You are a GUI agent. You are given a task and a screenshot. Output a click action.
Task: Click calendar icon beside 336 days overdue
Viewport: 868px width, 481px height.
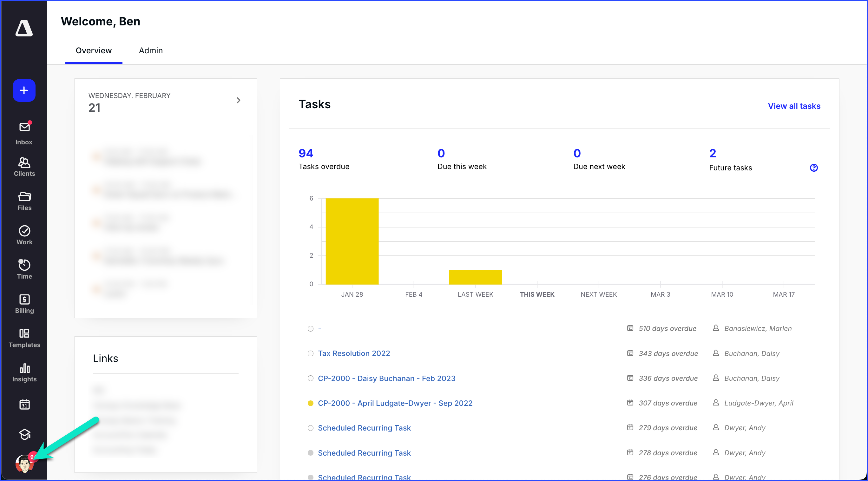tap(630, 378)
